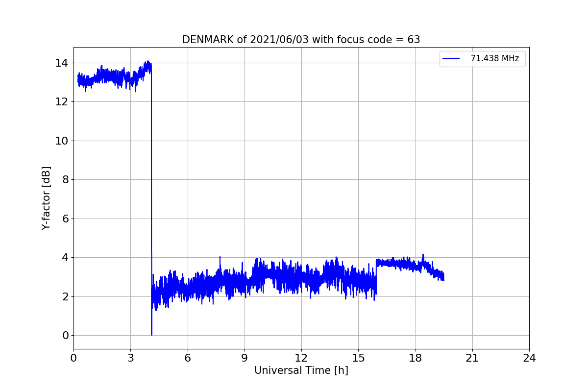Click x-axis tick label "6"
The width and height of the screenshot is (588, 392).
pyautogui.click(x=187, y=358)
